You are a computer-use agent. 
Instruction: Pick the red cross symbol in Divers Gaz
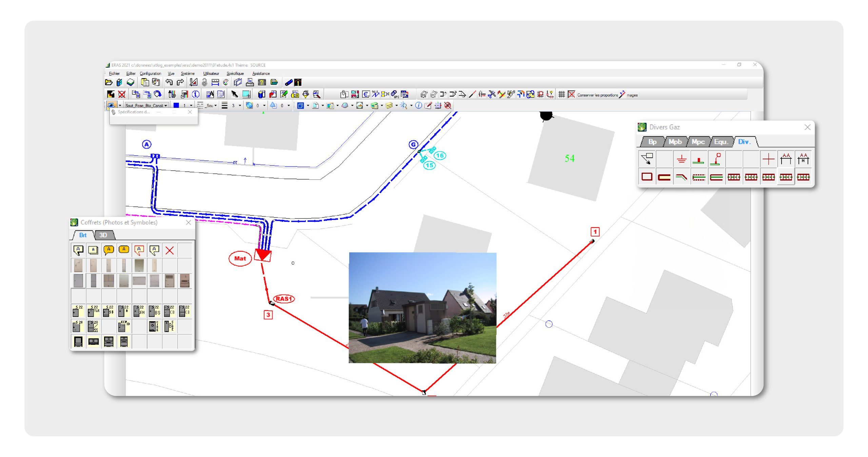click(768, 159)
